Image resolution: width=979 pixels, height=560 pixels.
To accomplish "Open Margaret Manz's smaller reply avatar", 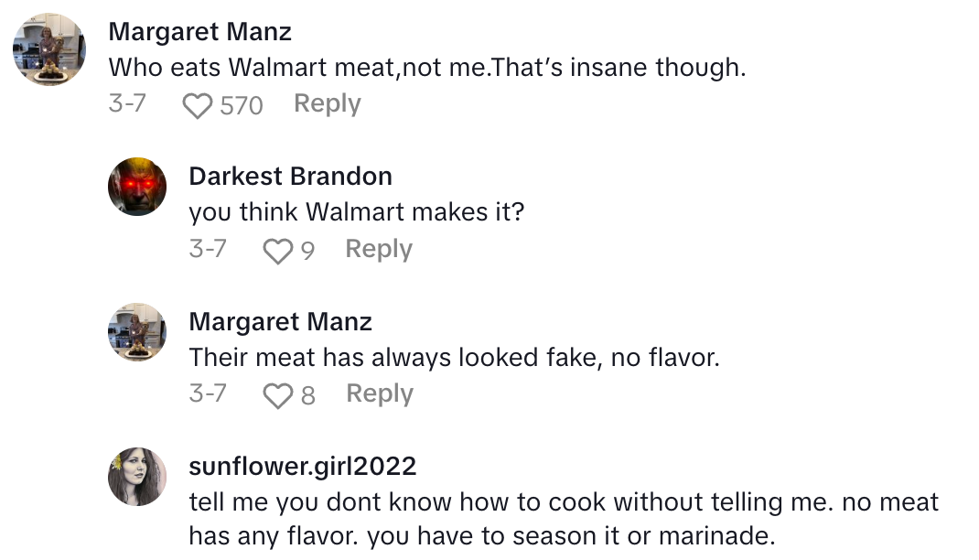I will [137, 332].
